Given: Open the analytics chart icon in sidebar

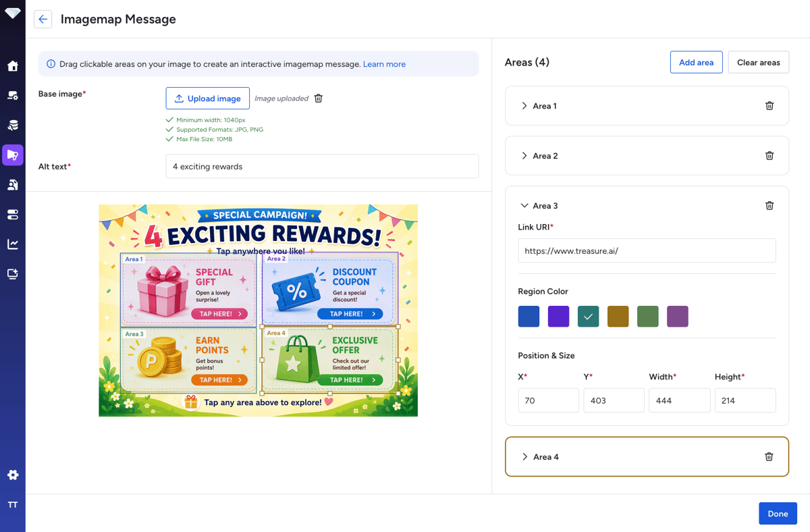Looking at the screenshot, I should coord(13,244).
